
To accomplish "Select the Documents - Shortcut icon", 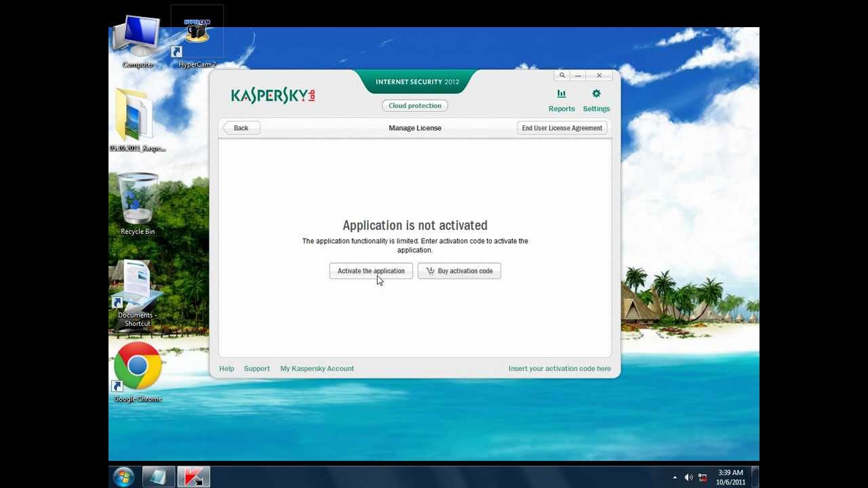I will click(138, 293).
